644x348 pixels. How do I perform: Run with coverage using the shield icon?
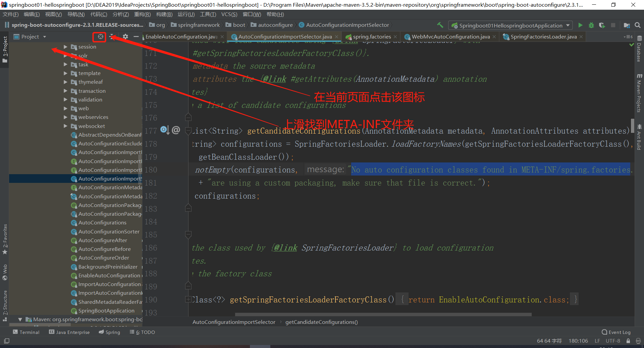point(602,25)
